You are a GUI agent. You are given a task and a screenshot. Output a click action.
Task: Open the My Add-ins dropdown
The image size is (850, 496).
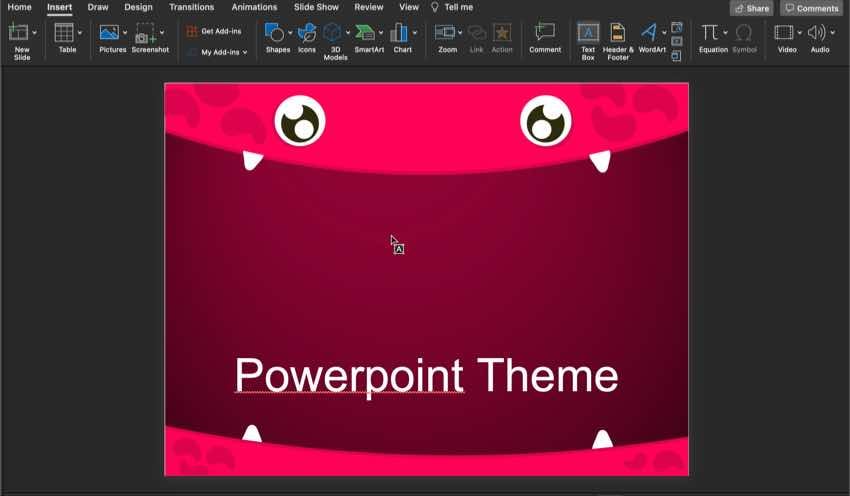pyautogui.click(x=223, y=52)
